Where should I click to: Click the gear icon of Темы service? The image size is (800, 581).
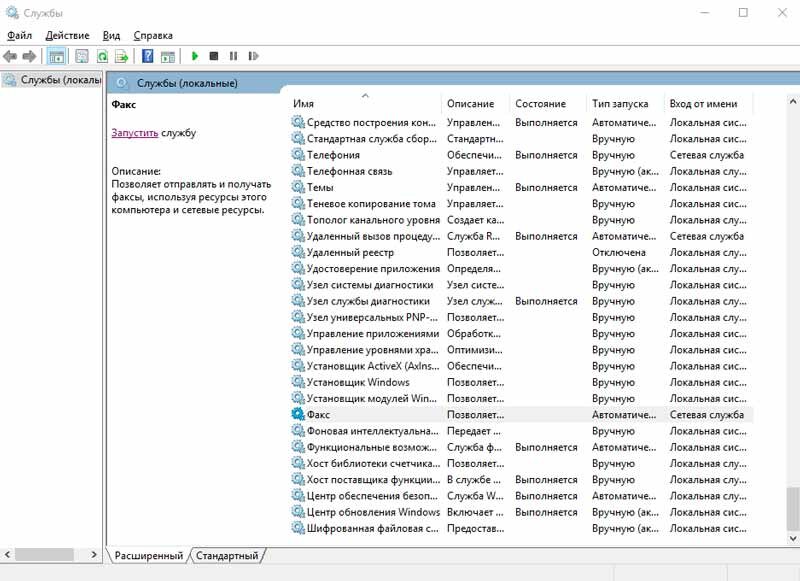click(298, 187)
